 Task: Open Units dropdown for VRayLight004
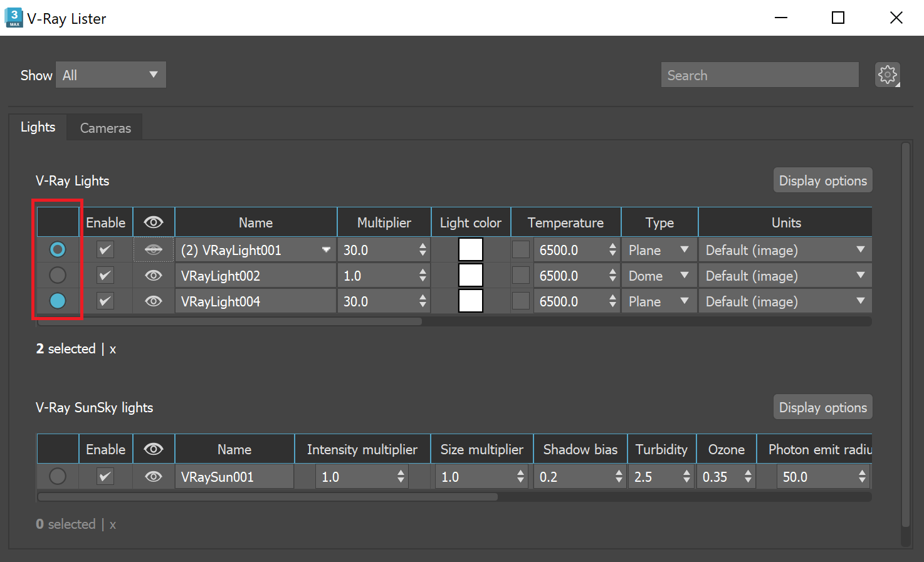click(785, 301)
